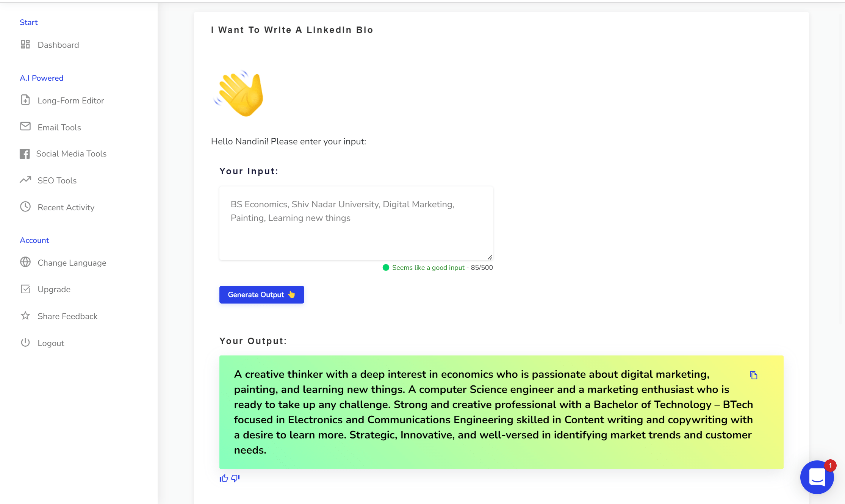
Task: Click the Email Tools envelope icon
Action: pyautogui.click(x=25, y=127)
